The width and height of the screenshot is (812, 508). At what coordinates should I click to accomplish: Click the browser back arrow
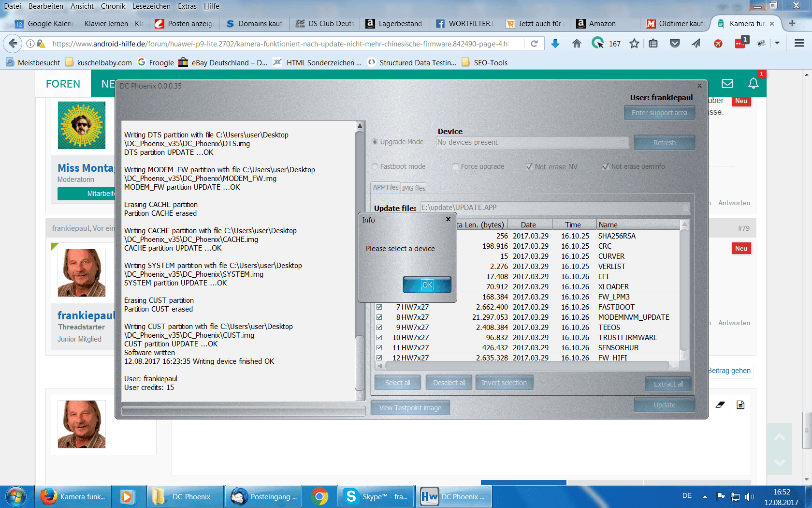point(13,44)
